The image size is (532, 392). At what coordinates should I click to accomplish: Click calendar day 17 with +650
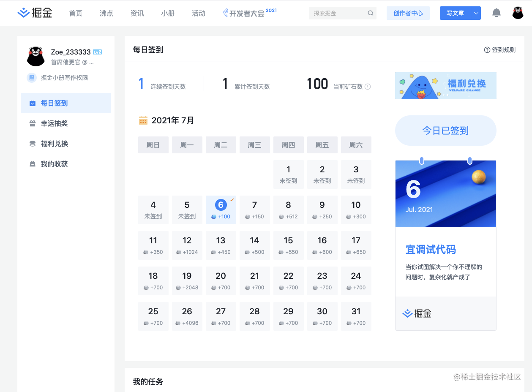click(x=356, y=245)
